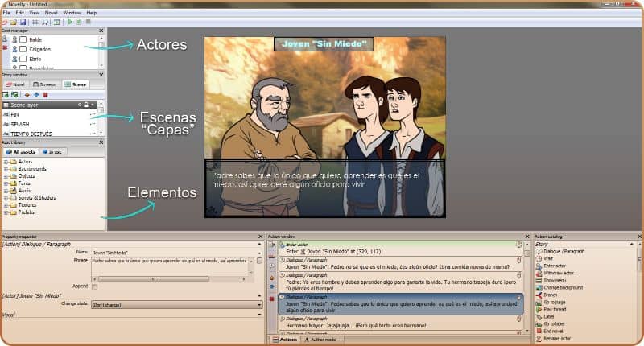Expand the Fonts folder
Viewport: 644px width, 346px height.
(6, 183)
